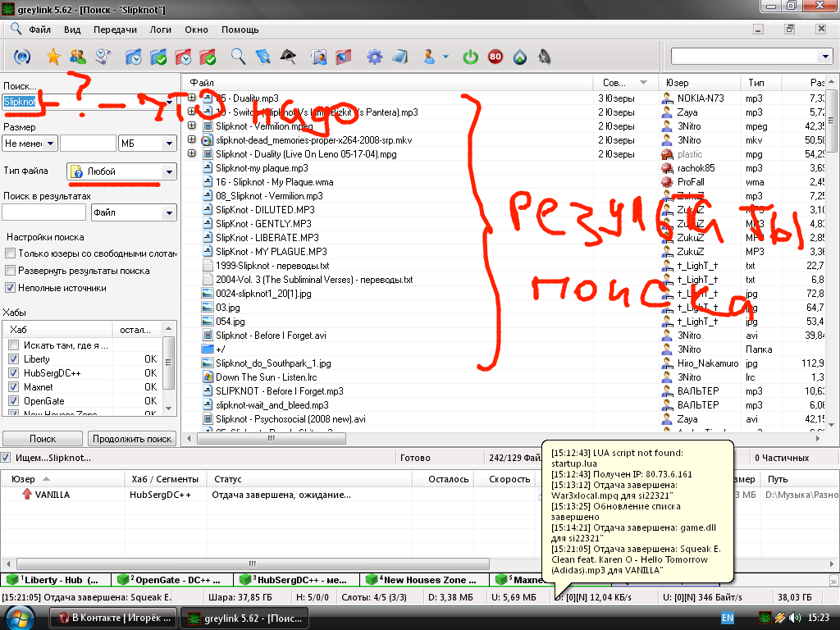Open search spy hat icon
The height and width of the screenshot is (630, 840).
(x=288, y=57)
